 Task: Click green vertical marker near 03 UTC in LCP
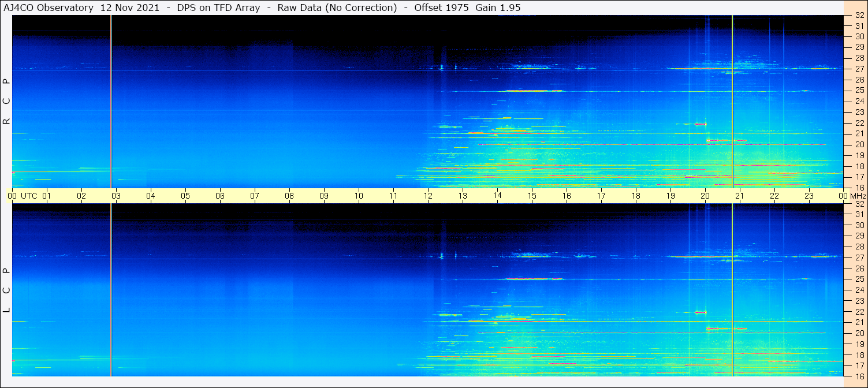111,290
